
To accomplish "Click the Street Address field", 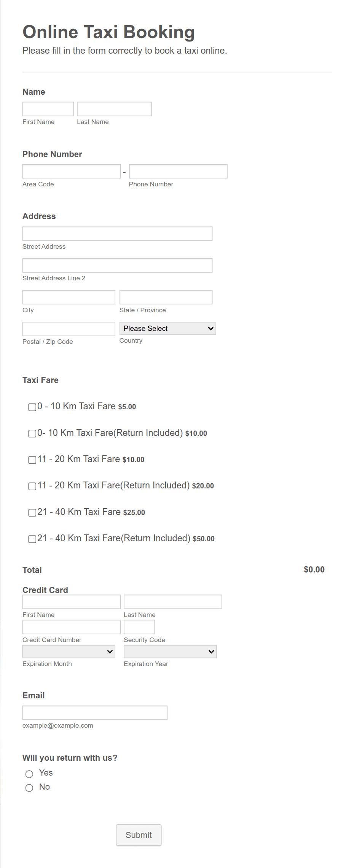I will (117, 233).
